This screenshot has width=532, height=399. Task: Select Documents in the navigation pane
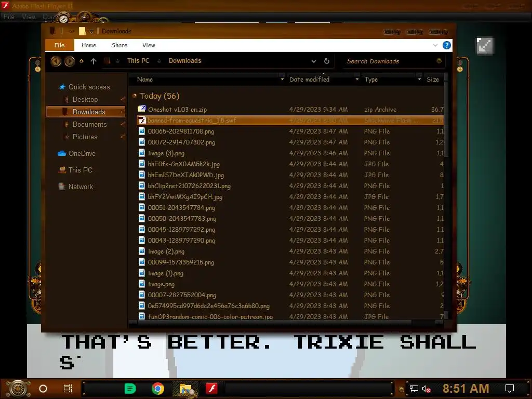click(89, 124)
